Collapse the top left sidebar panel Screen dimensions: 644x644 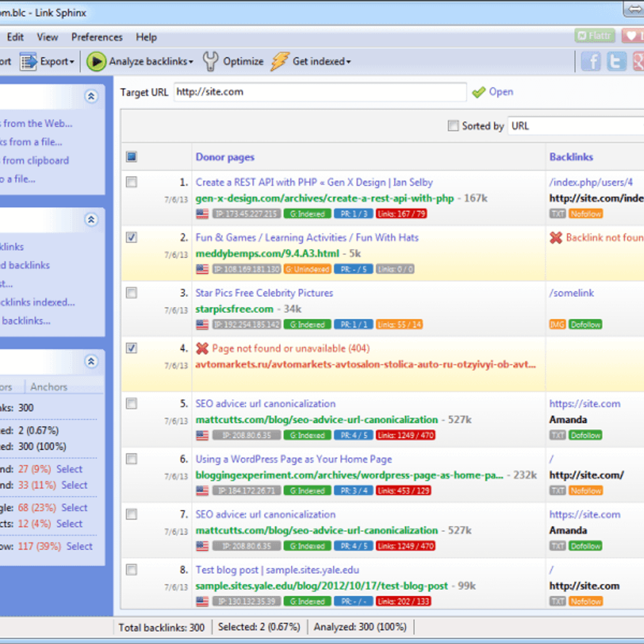tap(92, 97)
